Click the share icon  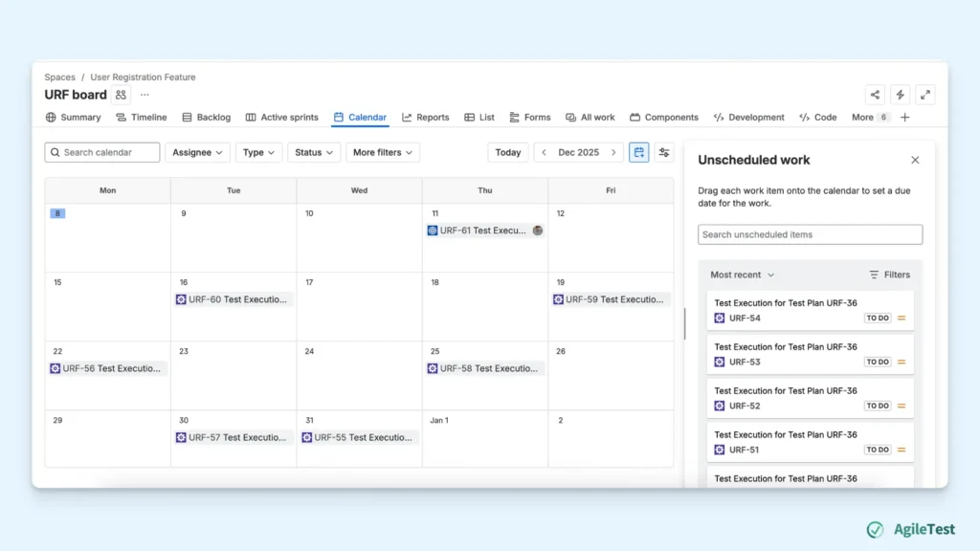pyautogui.click(x=875, y=95)
